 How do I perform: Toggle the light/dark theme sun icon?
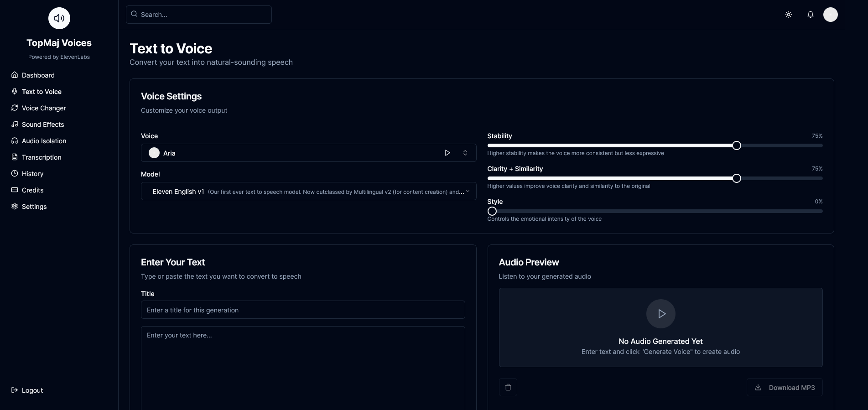click(788, 15)
